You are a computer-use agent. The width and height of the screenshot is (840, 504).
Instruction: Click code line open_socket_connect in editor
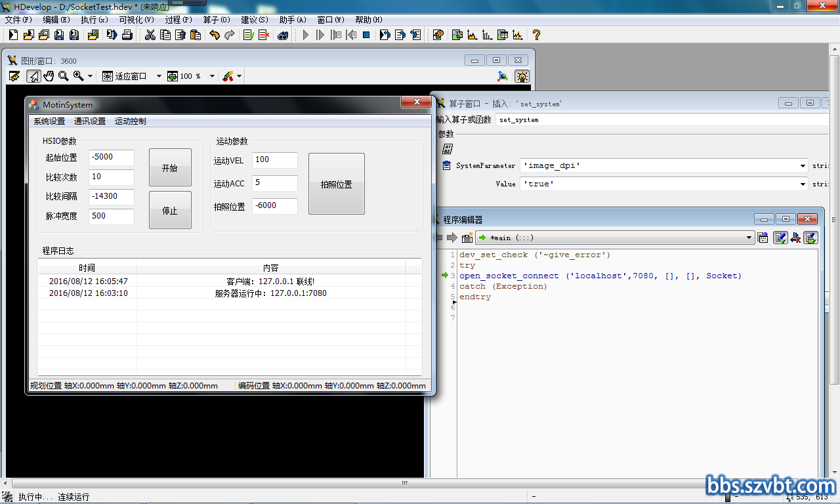[600, 276]
